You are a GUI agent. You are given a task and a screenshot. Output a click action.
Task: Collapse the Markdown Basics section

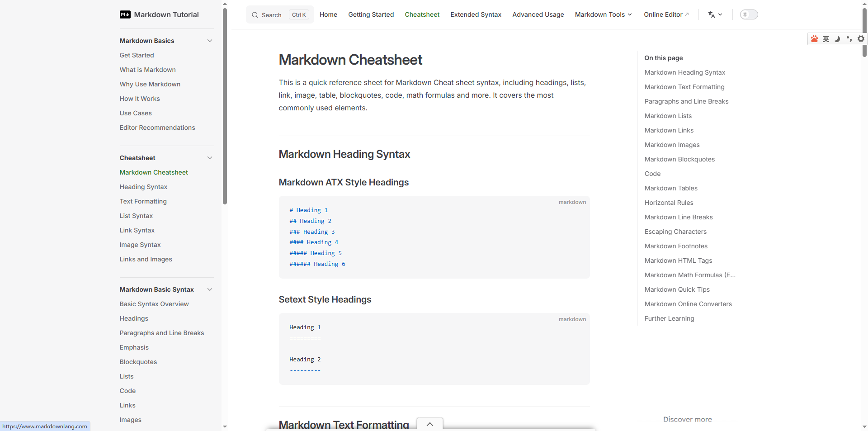point(210,41)
